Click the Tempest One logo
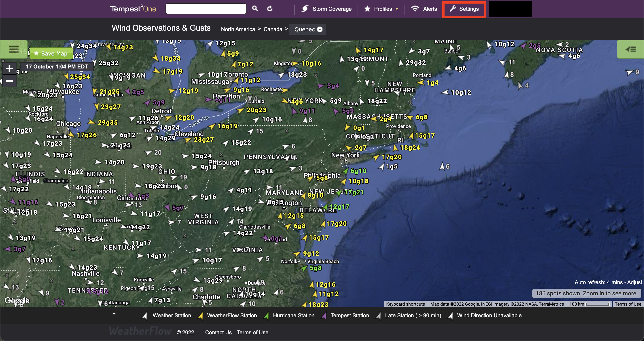 [x=133, y=9]
